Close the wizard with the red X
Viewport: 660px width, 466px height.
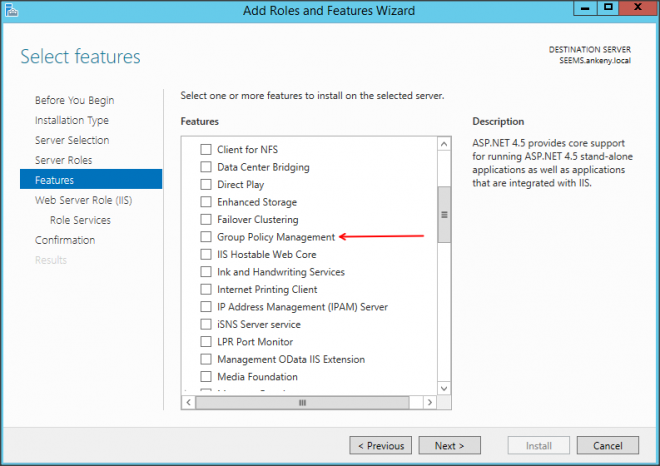(637, 9)
